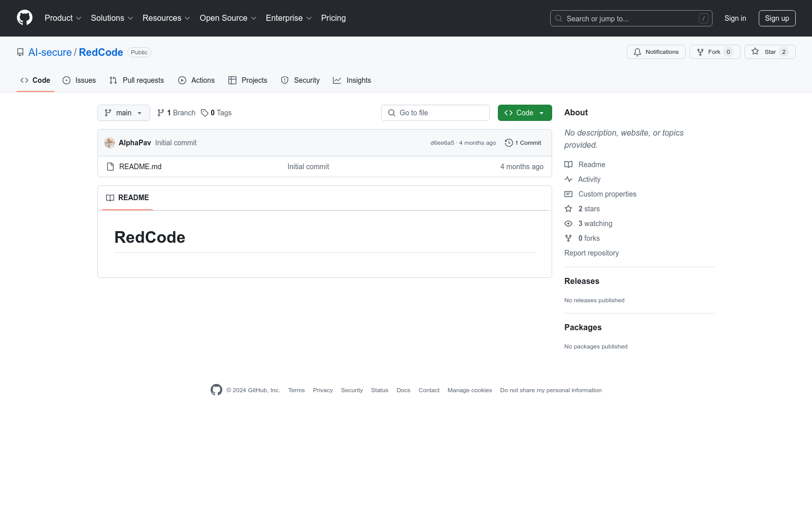Switch to the Code tab

tap(36, 80)
